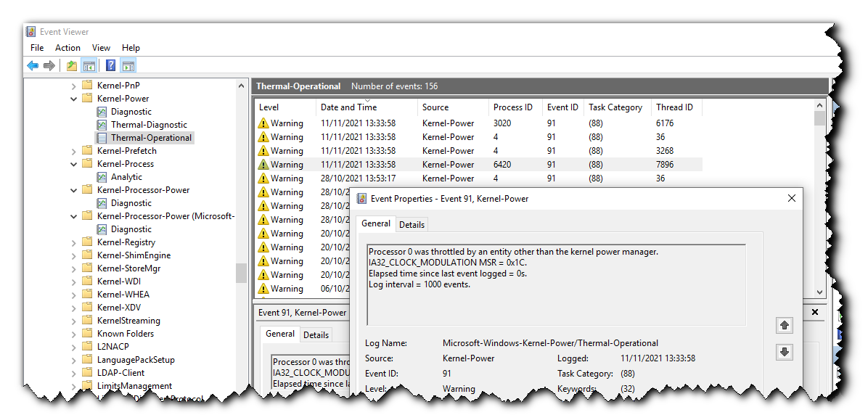This screenshot has width=868, height=415.
Task: Click the console tree vertical scrollbar thumb
Action: [241, 273]
